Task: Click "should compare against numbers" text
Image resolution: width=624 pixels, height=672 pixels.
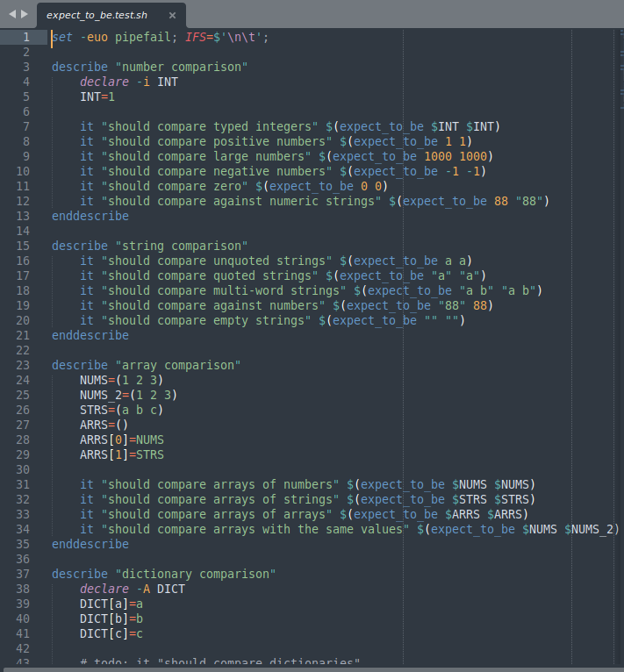Action: click(213, 305)
